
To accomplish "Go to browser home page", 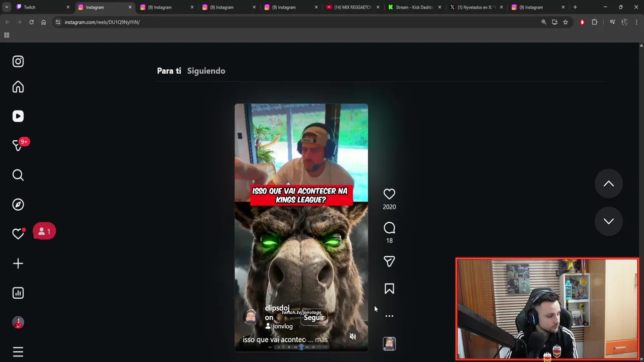I will tap(43, 22).
